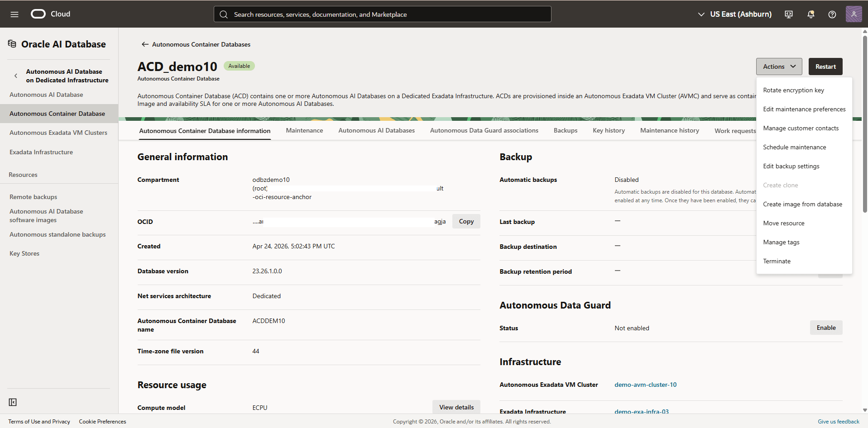The height and width of the screenshot is (428, 868).
Task: Collapse the side navigation panel
Action: 13,402
